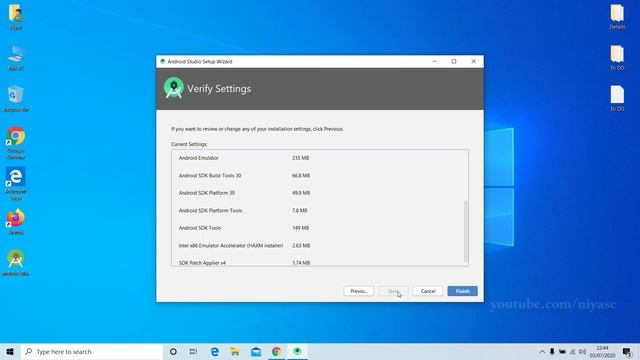Click the 235 MB size value
Screen dimensions: 640x360
point(300,158)
